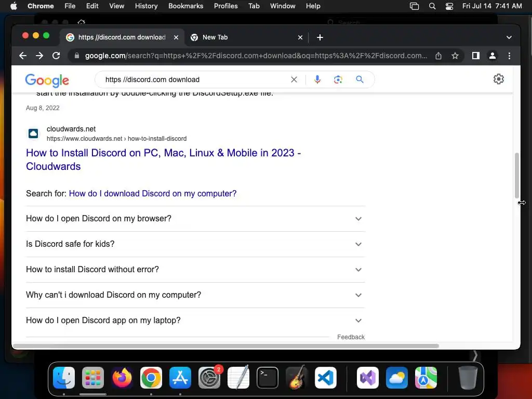
Task: Open Spotlight search in menu bar
Action: 432,6
